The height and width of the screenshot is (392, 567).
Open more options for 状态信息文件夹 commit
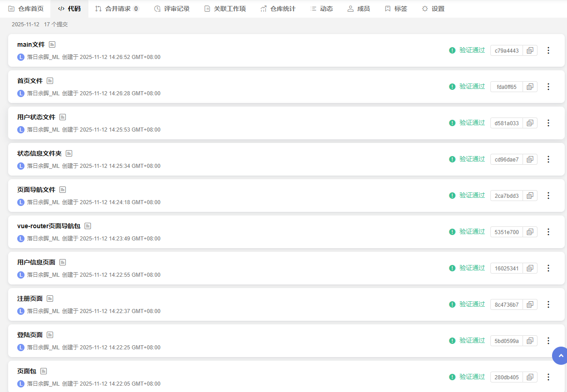tap(548, 159)
